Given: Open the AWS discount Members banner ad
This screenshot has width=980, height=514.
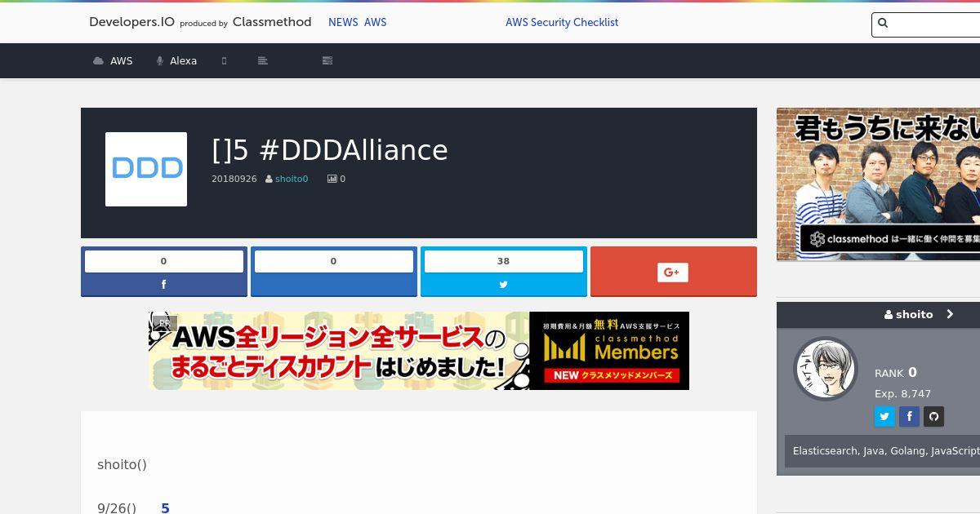Looking at the screenshot, I should pyautogui.click(x=419, y=351).
